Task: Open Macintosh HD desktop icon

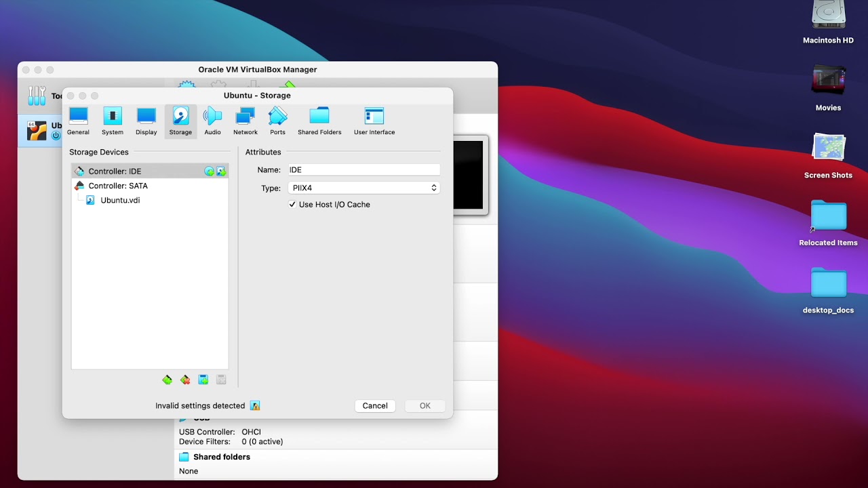Action: pos(828,22)
